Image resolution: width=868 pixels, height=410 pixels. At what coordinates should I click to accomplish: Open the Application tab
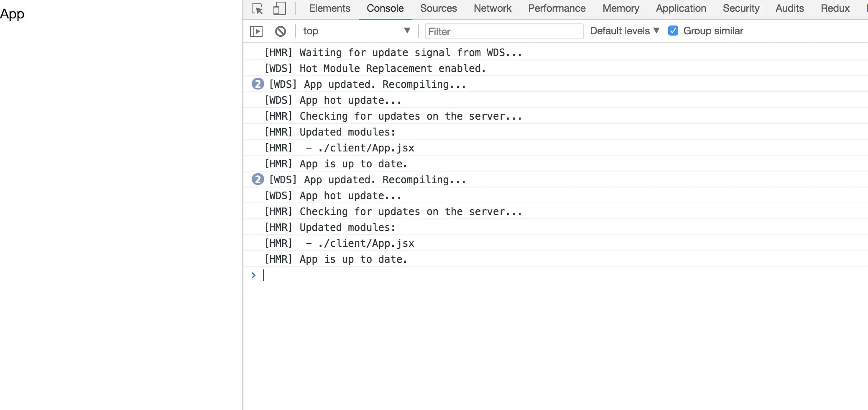pos(681,8)
